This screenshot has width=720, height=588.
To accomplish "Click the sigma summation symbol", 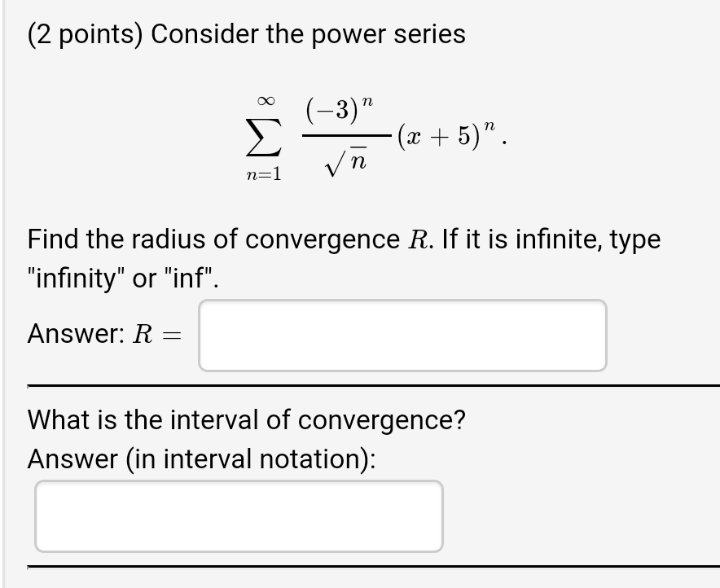I will tap(262, 137).
